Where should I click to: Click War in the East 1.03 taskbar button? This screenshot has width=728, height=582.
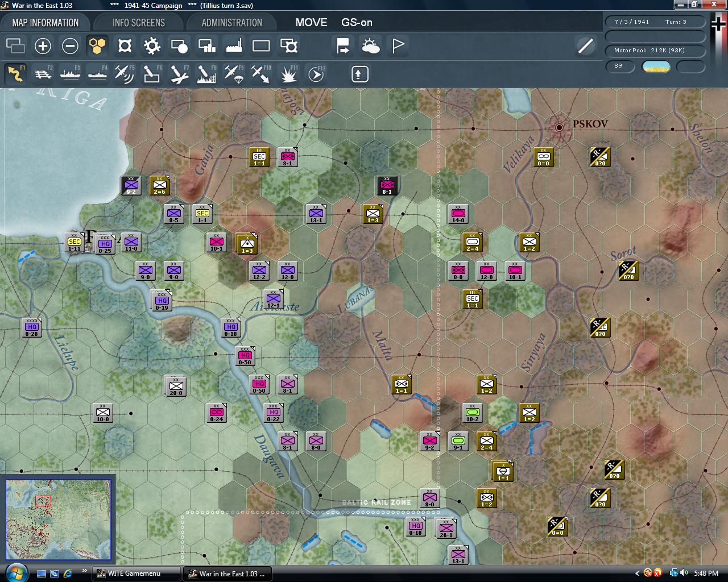click(x=227, y=573)
